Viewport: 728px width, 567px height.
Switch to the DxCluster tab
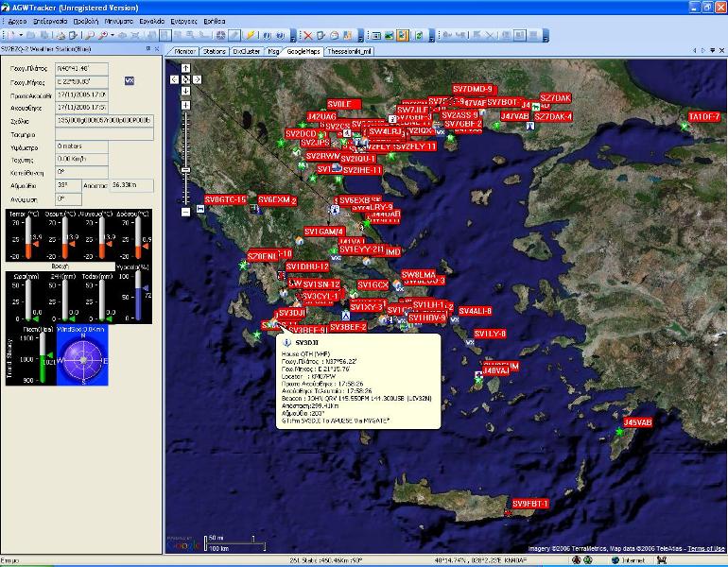[x=246, y=52]
